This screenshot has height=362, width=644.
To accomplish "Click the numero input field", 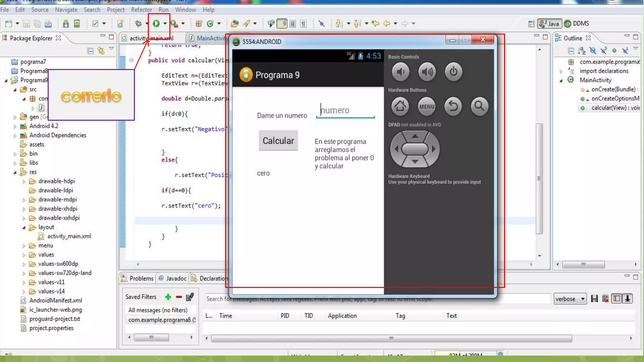I will tap(345, 111).
